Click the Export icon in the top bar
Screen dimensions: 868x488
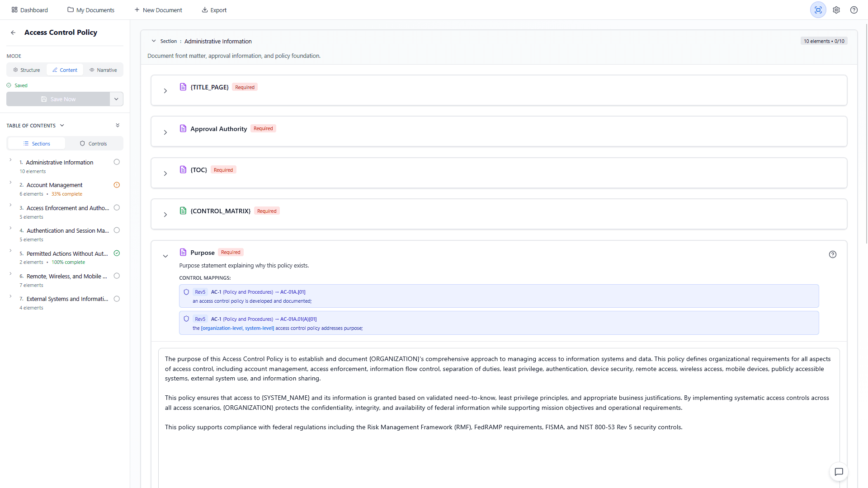pos(204,9)
